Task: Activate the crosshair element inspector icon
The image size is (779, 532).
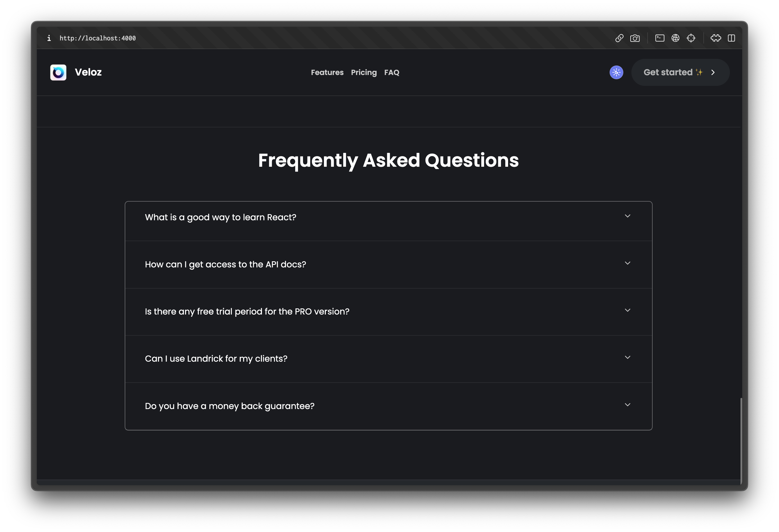Action: pos(691,38)
